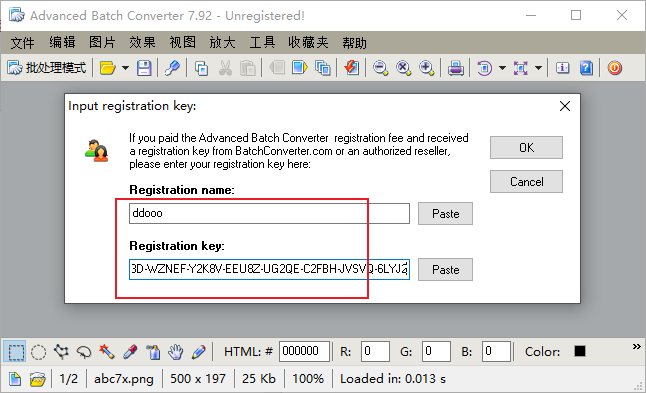
Task: Paste into the Registration name field
Action: click(445, 213)
